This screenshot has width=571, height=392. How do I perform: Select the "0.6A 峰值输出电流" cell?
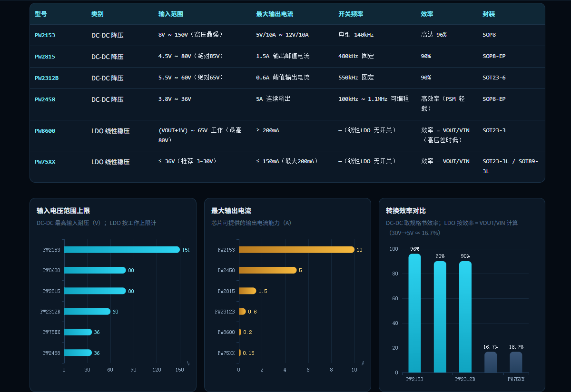(x=283, y=78)
